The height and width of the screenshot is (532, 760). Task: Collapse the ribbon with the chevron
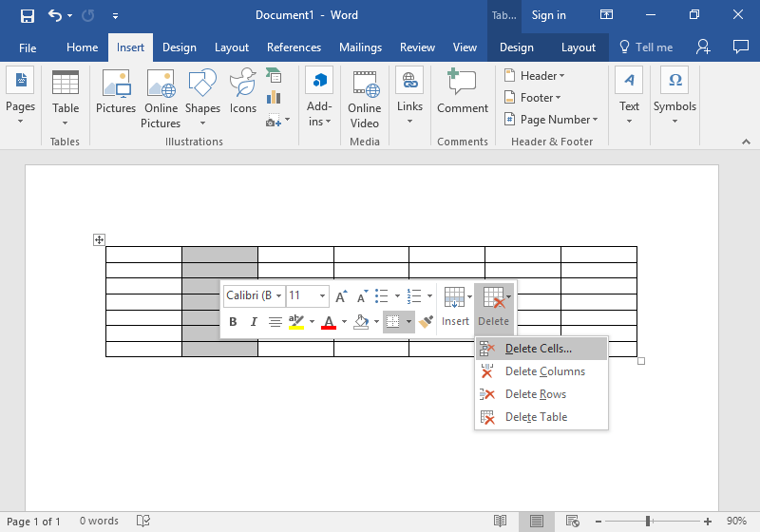[x=746, y=142]
